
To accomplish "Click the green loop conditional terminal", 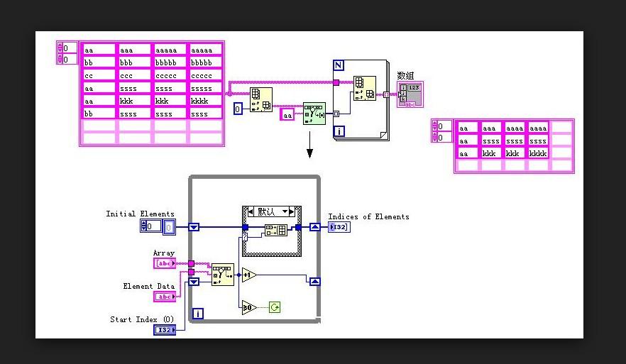I will click(275, 307).
